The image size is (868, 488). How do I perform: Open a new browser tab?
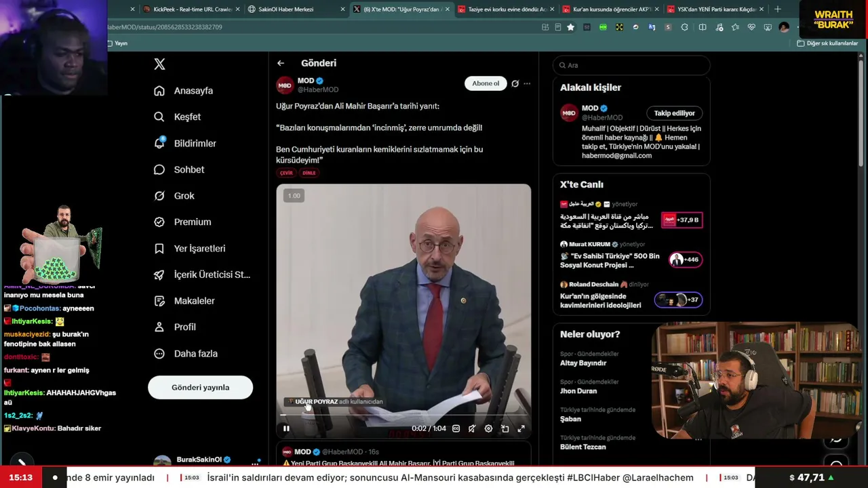tap(778, 9)
